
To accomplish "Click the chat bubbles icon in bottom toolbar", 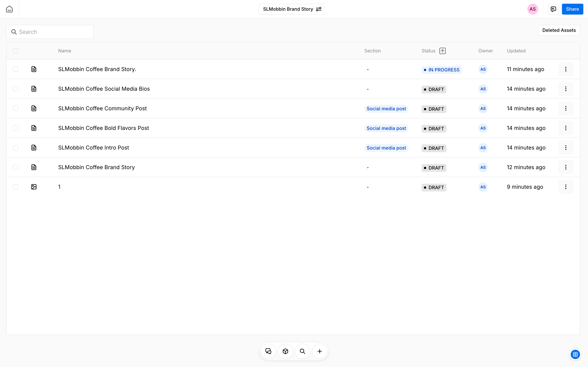I will coord(268,351).
